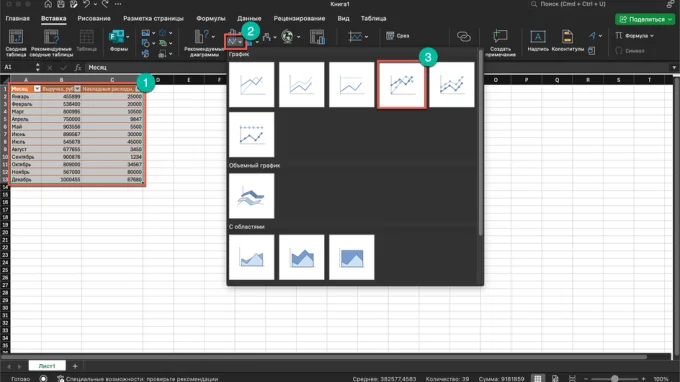
Task: Open the Данные tab
Action: (x=249, y=19)
